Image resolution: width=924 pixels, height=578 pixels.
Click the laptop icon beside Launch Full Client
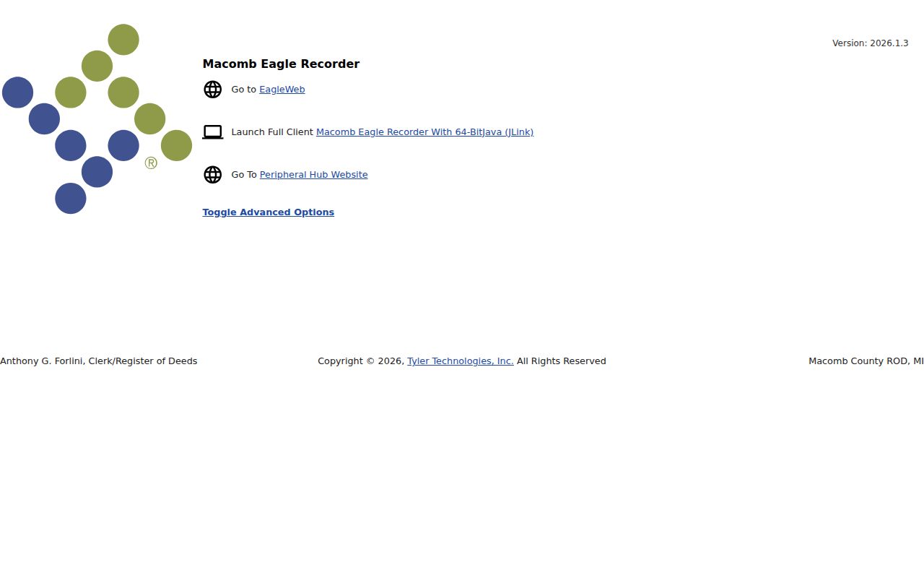212,132
